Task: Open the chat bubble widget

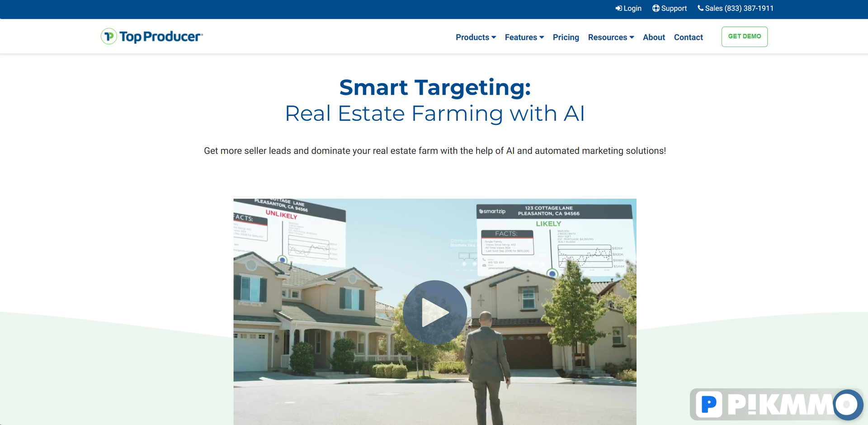Action: pyautogui.click(x=848, y=405)
